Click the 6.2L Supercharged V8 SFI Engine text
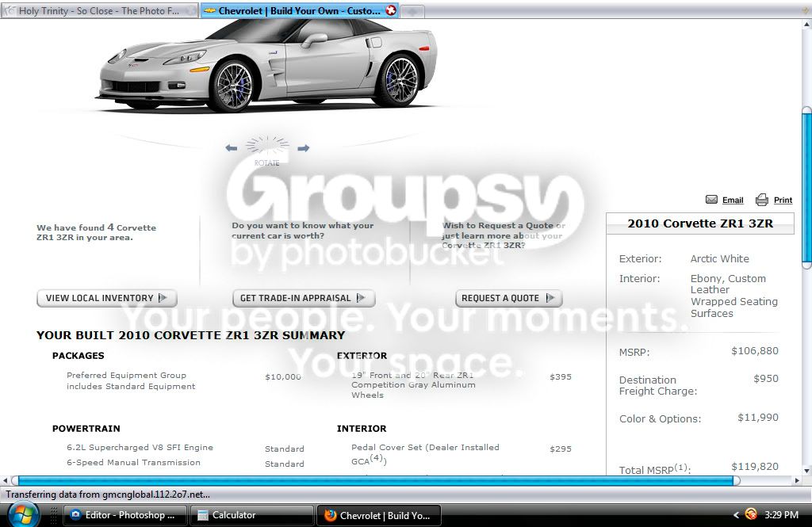The height and width of the screenshot is (527, 812). click(x=140, y=447)
